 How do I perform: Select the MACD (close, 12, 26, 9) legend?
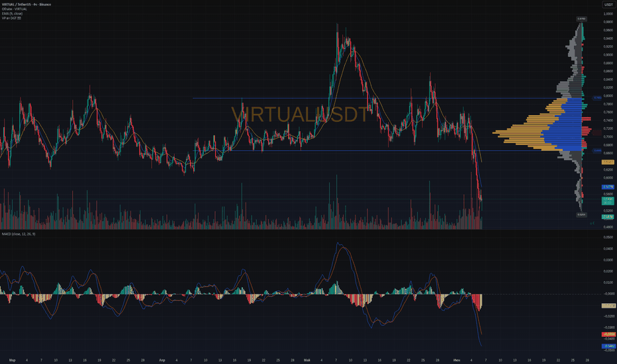coord(19,234)
